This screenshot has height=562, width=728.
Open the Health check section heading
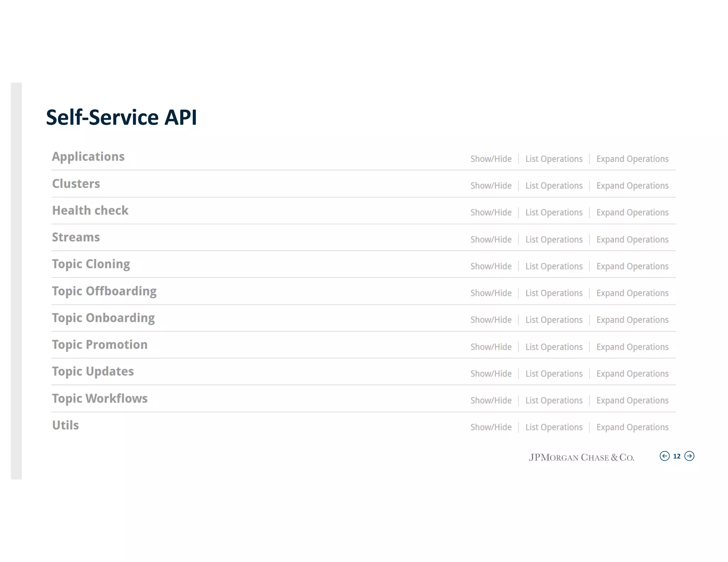coord(90,210)
